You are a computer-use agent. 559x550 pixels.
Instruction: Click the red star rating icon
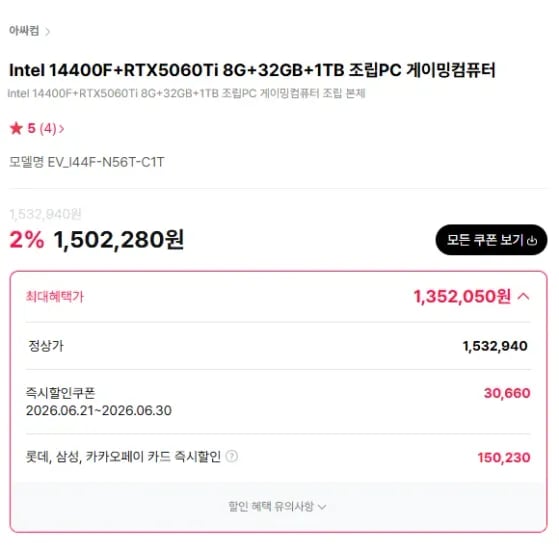(16, 128)
